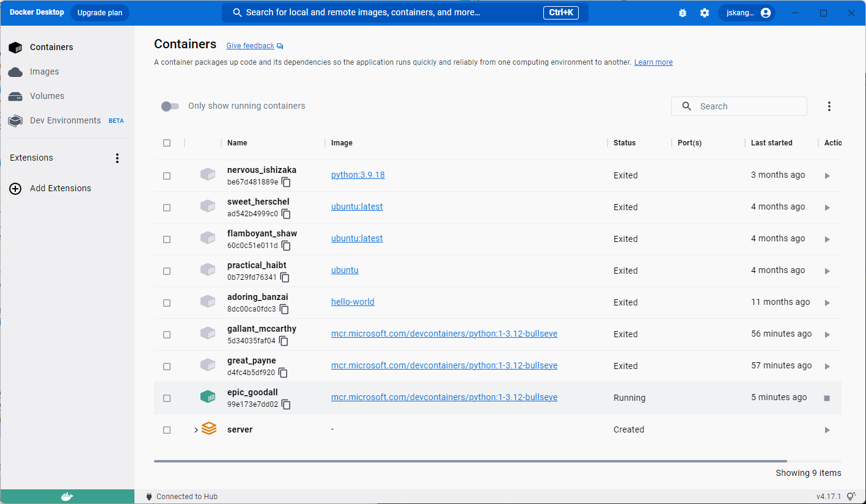Sort containers by Last started column
Viewport: 866px width, 504px height.
(771, 143)
